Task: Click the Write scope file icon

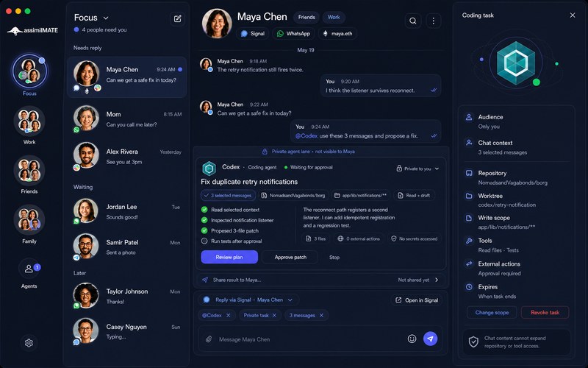Action: click(469, 218)
